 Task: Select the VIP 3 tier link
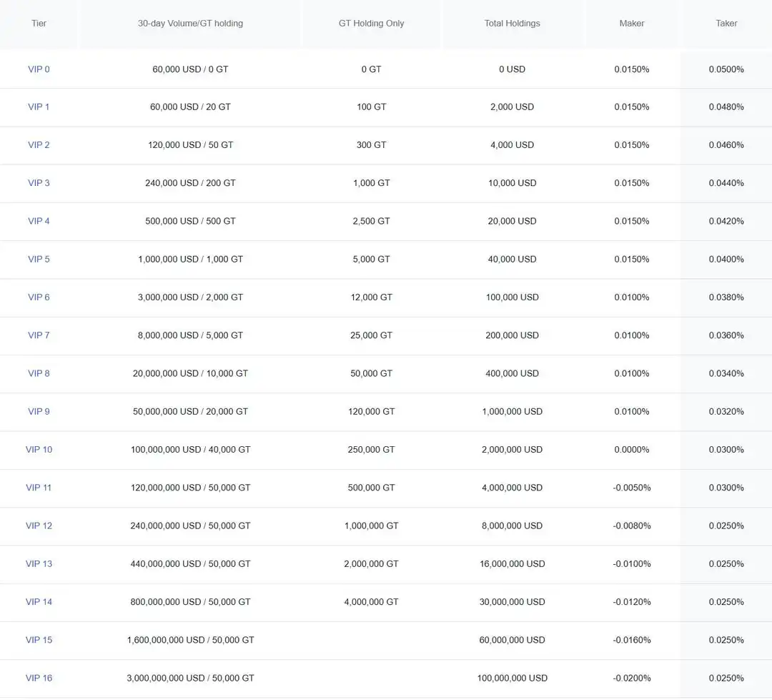pos(39,183)
